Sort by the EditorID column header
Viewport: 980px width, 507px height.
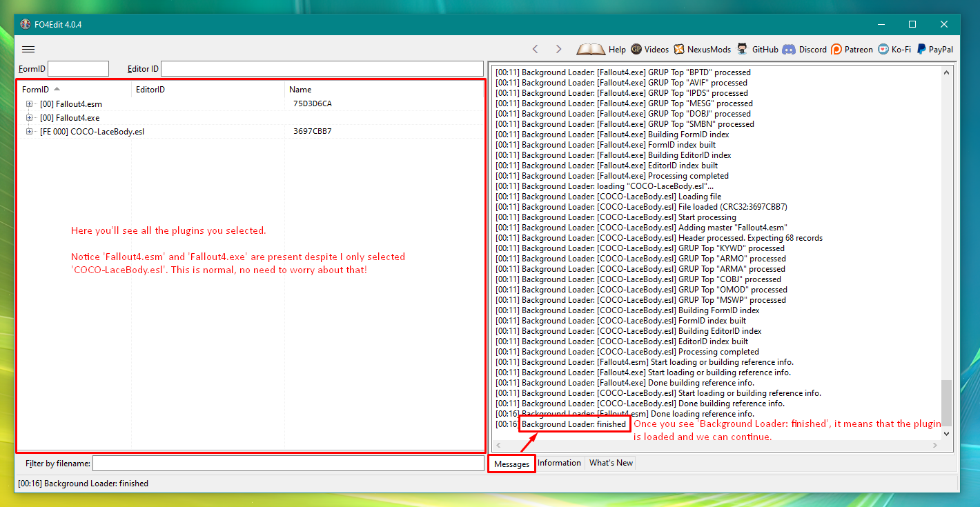coord(208,89)
